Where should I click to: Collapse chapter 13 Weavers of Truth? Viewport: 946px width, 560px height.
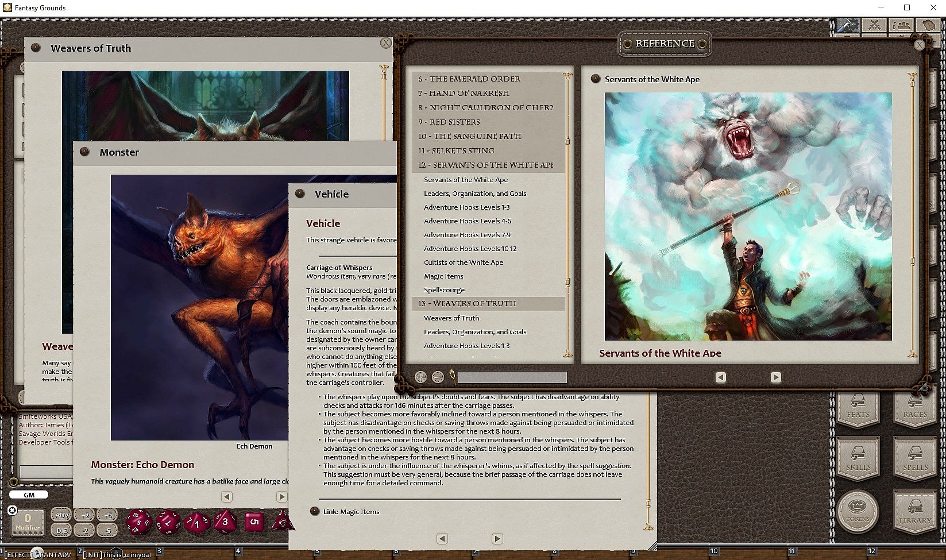point(488,304)
